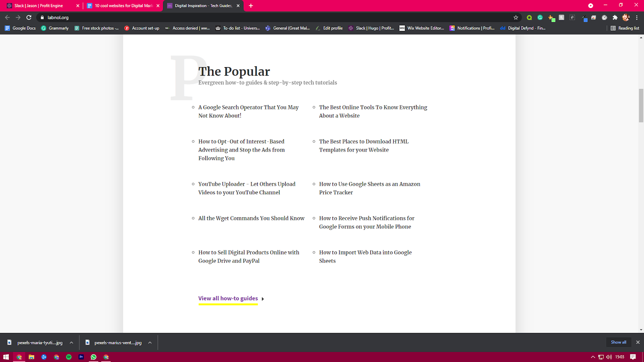Image resolution: width=644 pixels, height=362 pixels.
Task: Open the Amazon Price Tracker article link
Action: 369,188
